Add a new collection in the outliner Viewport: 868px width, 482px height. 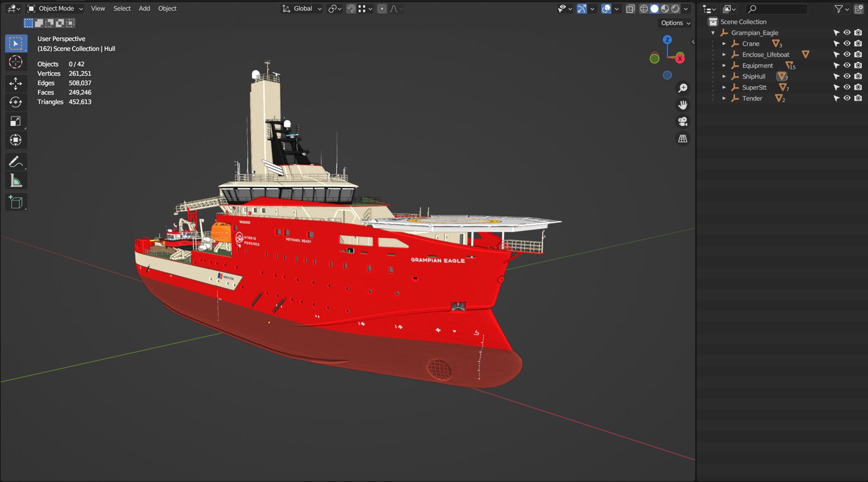coord(859,9)
